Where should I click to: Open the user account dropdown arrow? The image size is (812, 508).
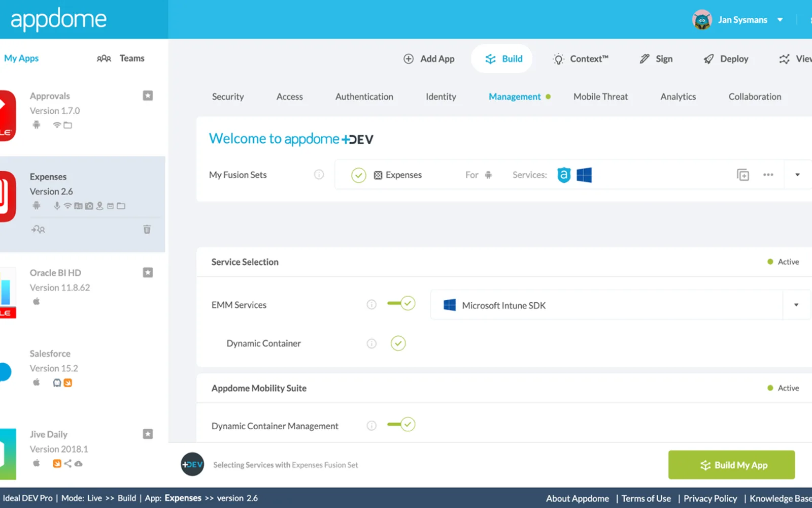tap(780, 20)
